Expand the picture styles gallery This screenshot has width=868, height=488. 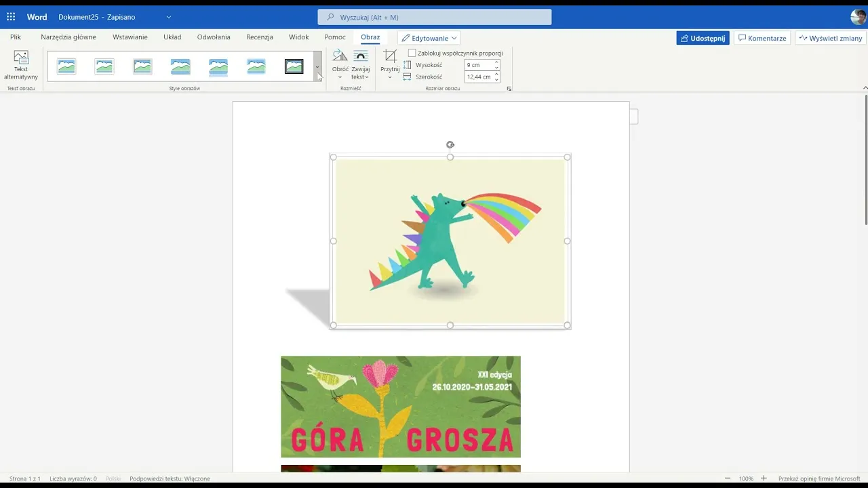[x=317, y=66]
